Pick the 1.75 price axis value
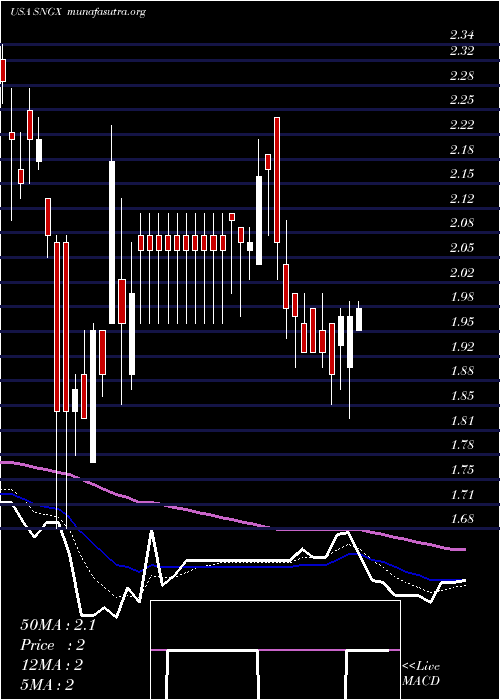 (x=462, y=470)
